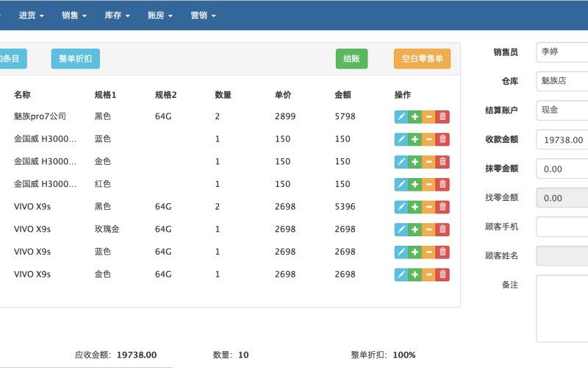Edit the VIVO X9s 蓝色 row
The width and height of the screenshot is (588, 368).
point(401,252)
